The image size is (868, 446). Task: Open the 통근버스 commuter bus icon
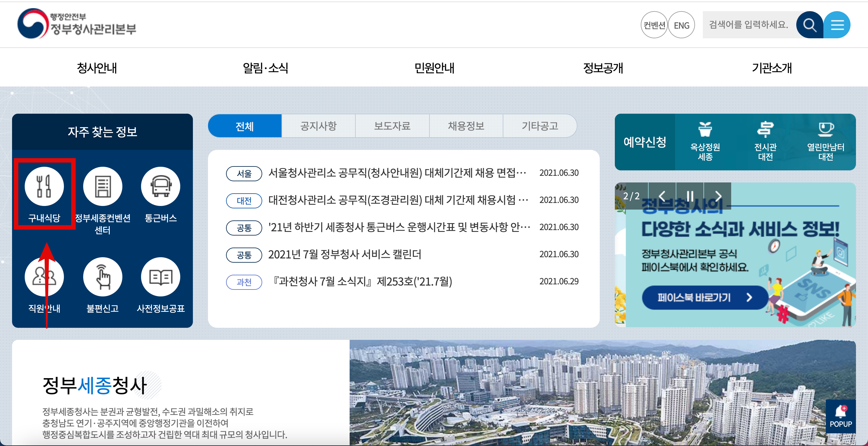point(161,186)
